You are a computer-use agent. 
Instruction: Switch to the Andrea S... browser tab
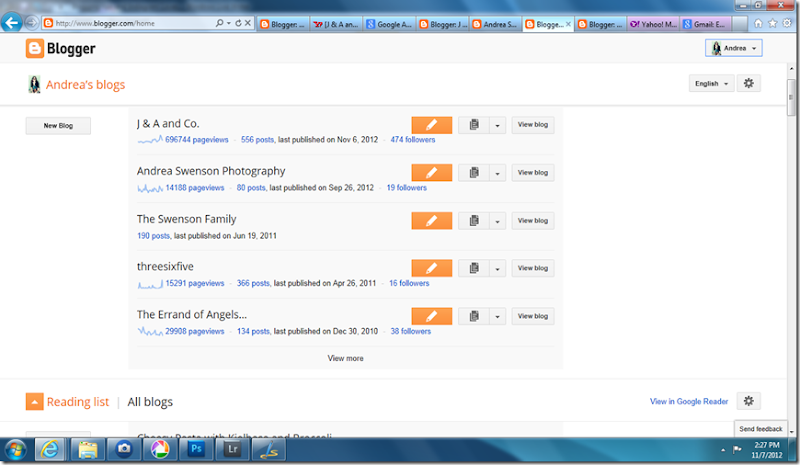pyautogui.click(x=495, y=24)
